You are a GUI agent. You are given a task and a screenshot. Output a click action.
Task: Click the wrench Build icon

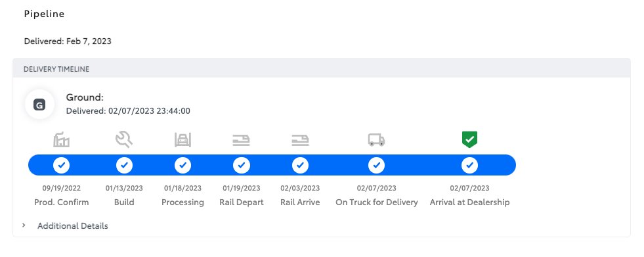point(124,139)
